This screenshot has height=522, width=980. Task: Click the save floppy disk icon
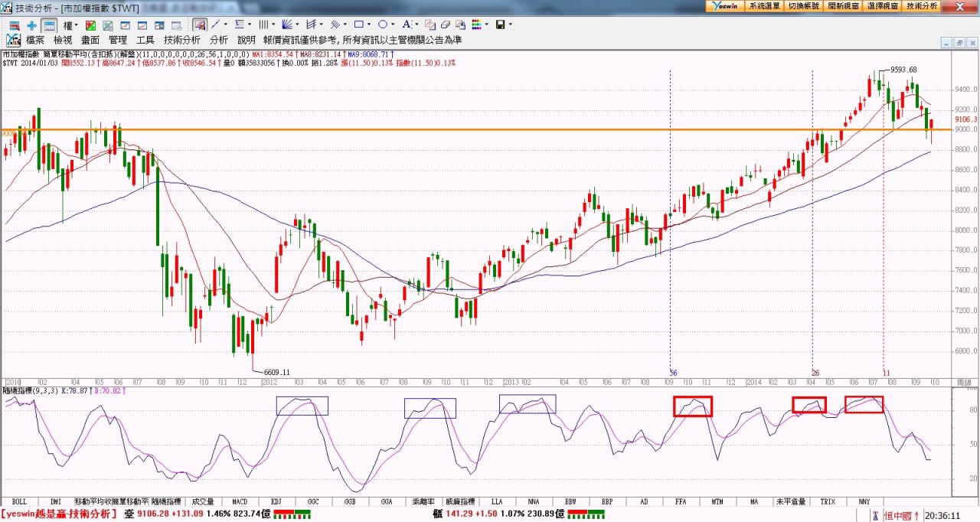[x=500, y=24]
